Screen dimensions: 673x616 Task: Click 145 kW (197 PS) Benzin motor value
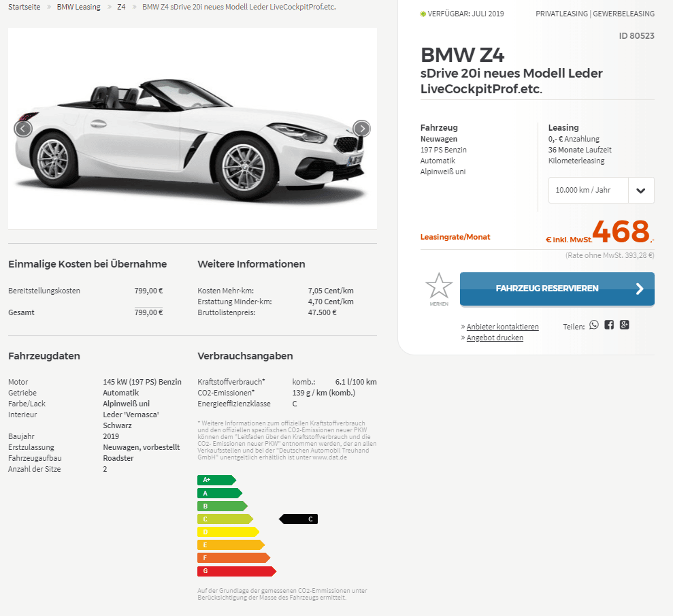(142, 382)
